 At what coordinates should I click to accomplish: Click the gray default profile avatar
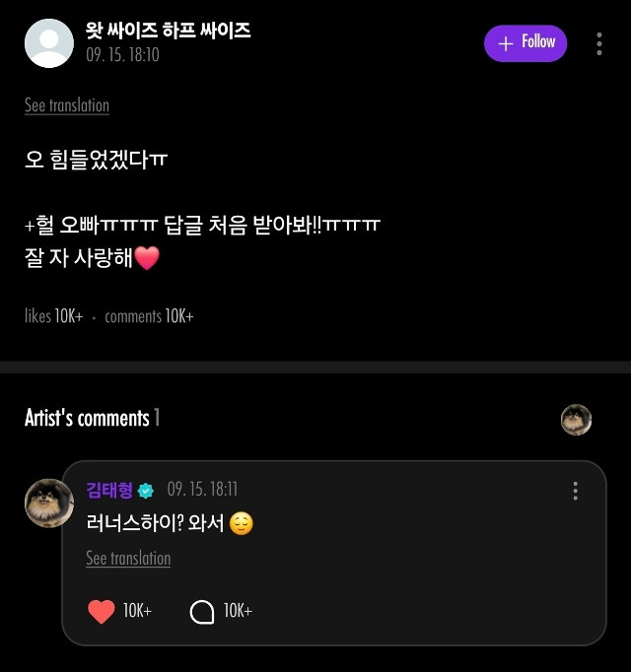(49, 43)
